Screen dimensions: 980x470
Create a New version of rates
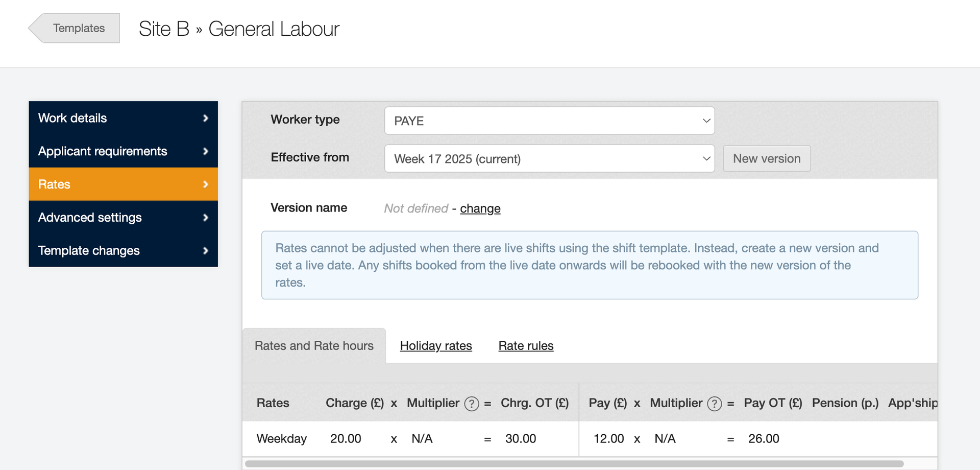click(766, 159)
